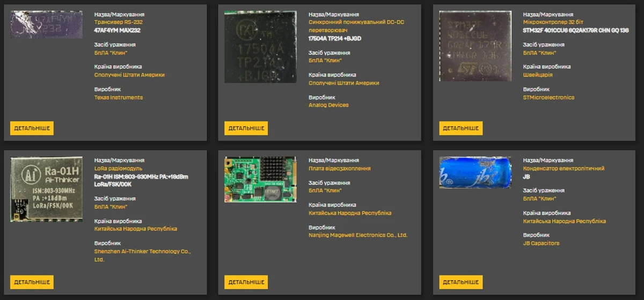Open the STM32F chip photo
Screen dimensions: 644x300
475,46
